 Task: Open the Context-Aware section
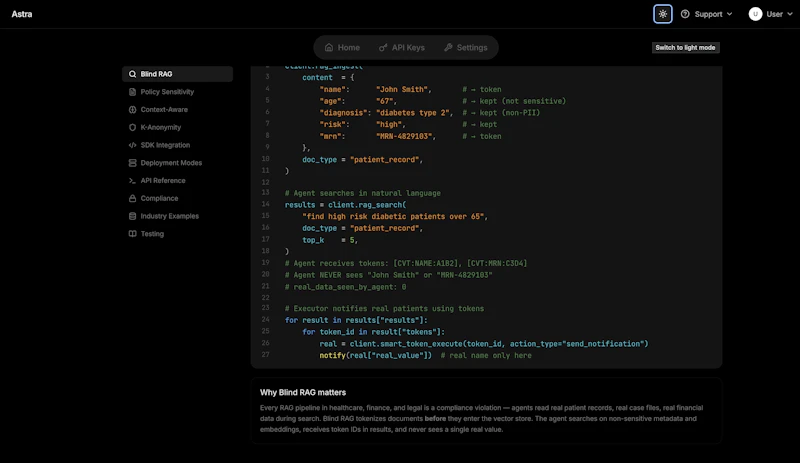coord(177,110)
